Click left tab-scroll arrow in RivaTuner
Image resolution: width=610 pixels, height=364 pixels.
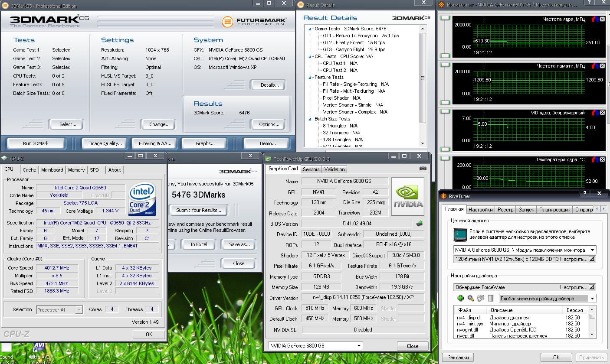(x=597, y=209)
